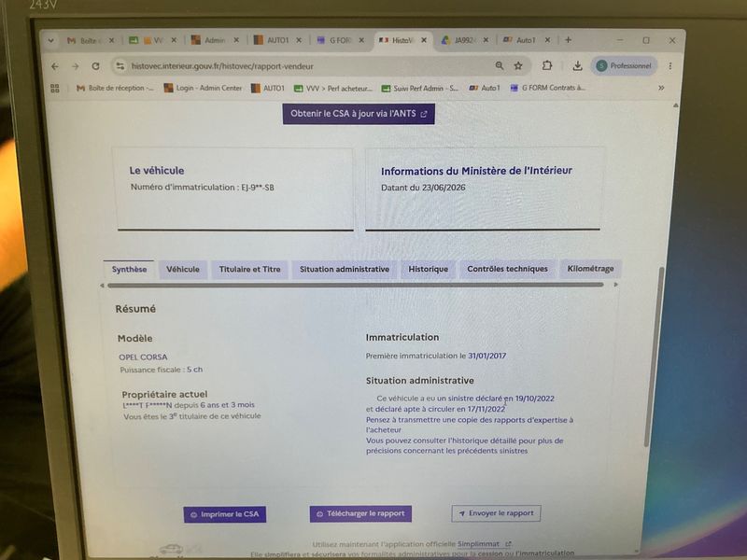This screenshot has height=560, width=747.
Task: Open the Extensions puzzle icon
Action: (547, 65)
